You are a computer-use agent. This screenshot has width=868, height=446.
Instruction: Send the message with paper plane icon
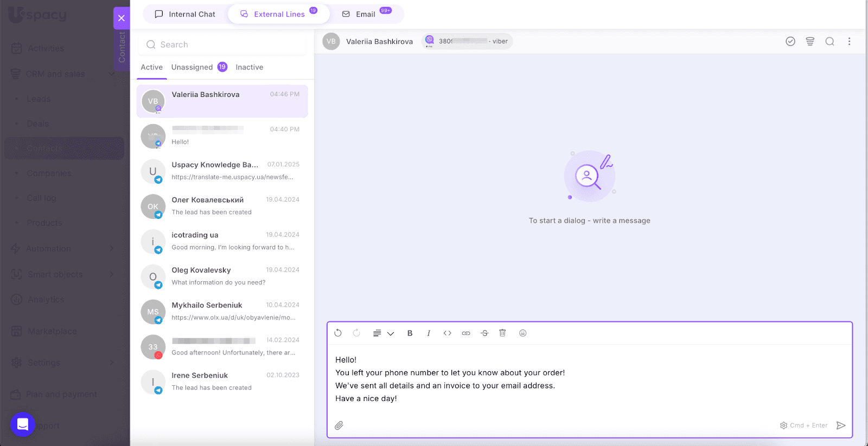(841, 425)
